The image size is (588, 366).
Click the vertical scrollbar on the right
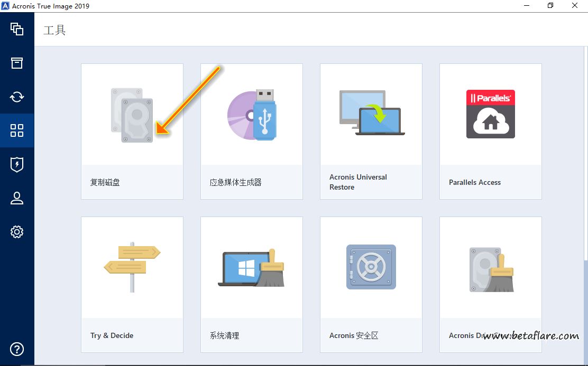[585, 312]
